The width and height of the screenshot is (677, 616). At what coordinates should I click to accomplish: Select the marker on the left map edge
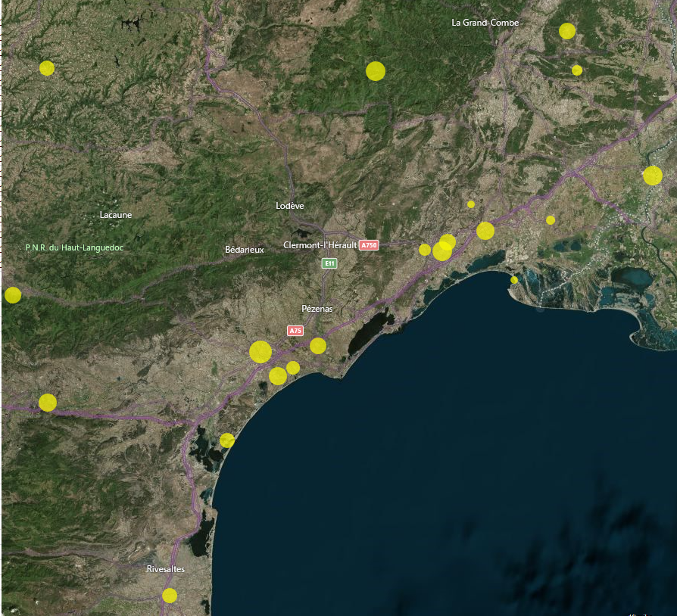[12, 294]
